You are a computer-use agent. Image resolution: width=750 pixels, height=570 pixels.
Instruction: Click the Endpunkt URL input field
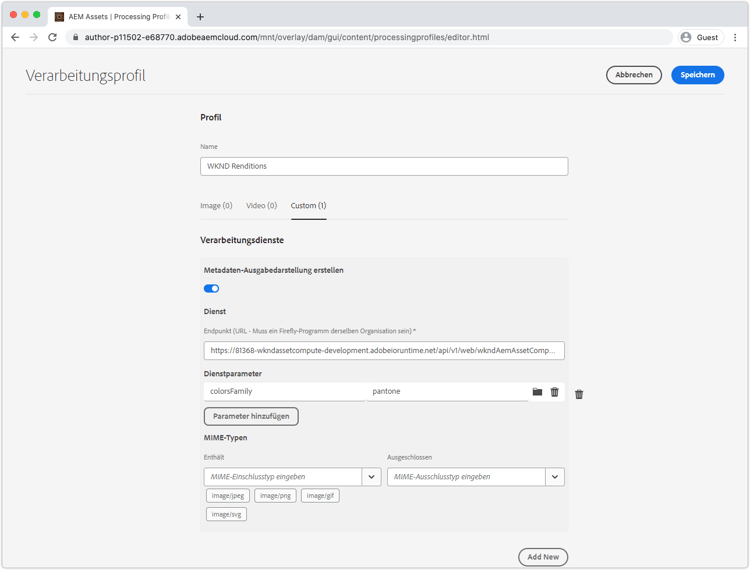[x=384, y=351]
